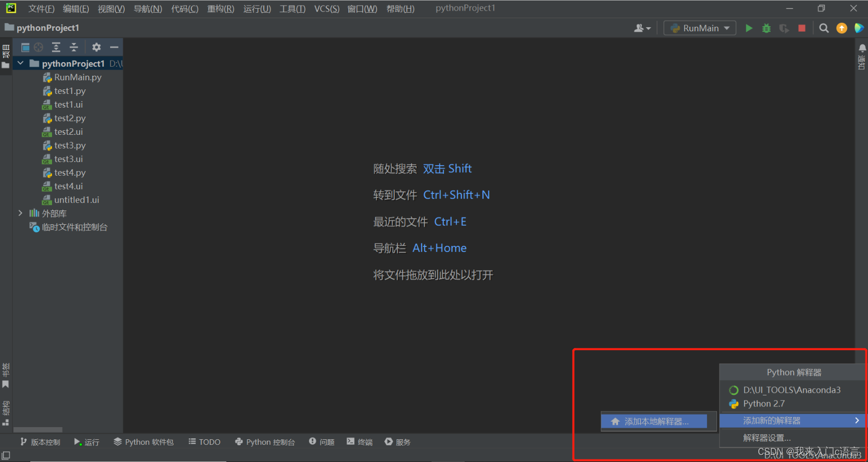
Task: Start debugging with the bug icon
Action: [x=767, y=28]
